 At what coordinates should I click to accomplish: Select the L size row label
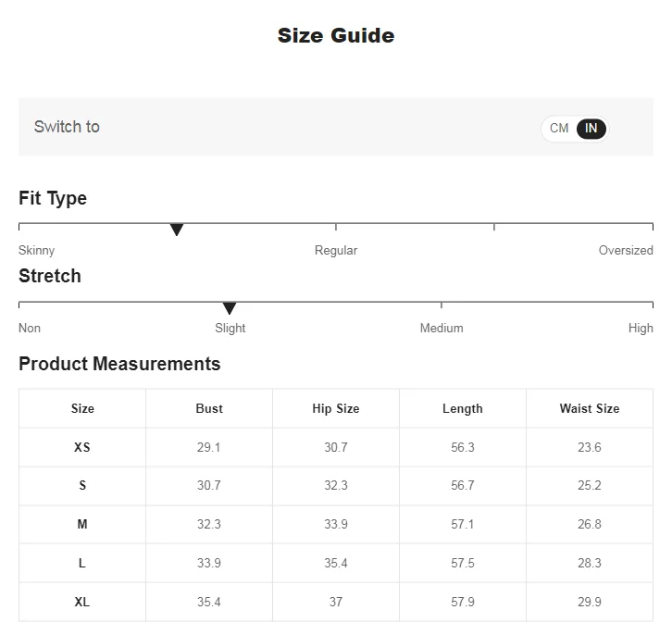[x=82, y=563]
